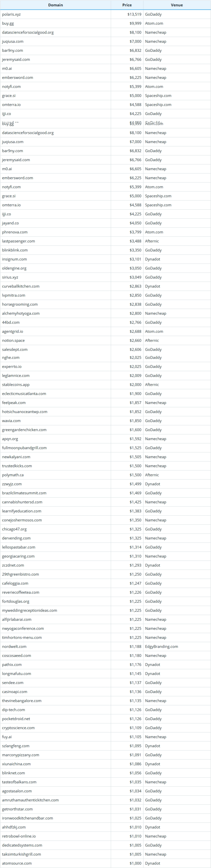Viewport: 211px width, 868px height.
Task: Sort by the Price column header
Action: point(127,5)
